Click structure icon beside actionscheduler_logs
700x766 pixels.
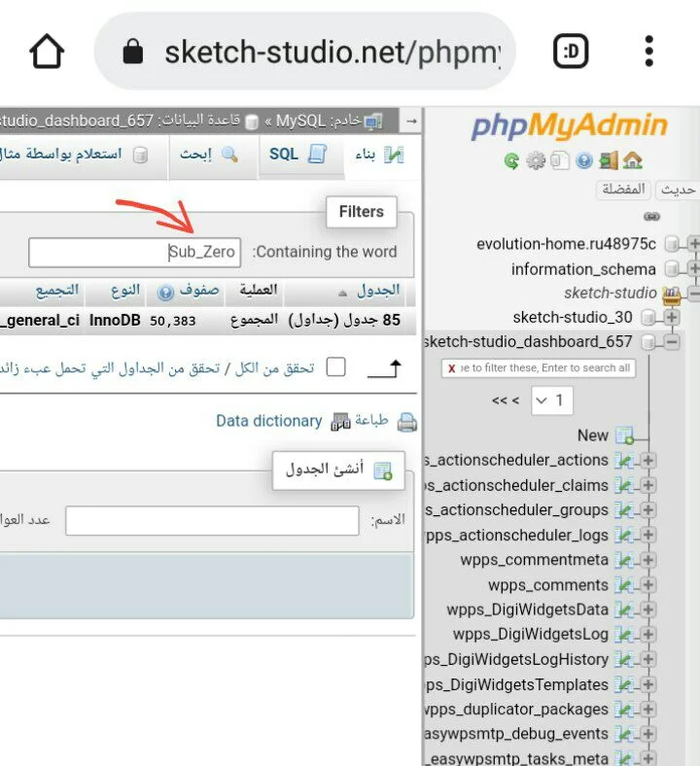click(x=624, y=535)
